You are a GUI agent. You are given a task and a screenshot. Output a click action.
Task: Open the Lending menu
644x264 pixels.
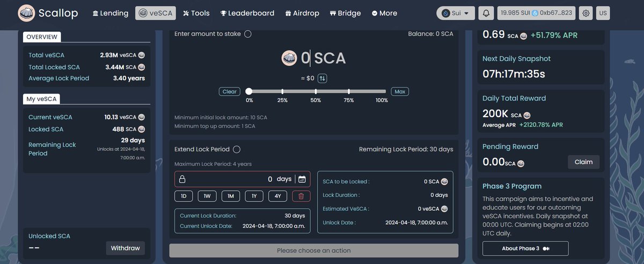[110, 13]
